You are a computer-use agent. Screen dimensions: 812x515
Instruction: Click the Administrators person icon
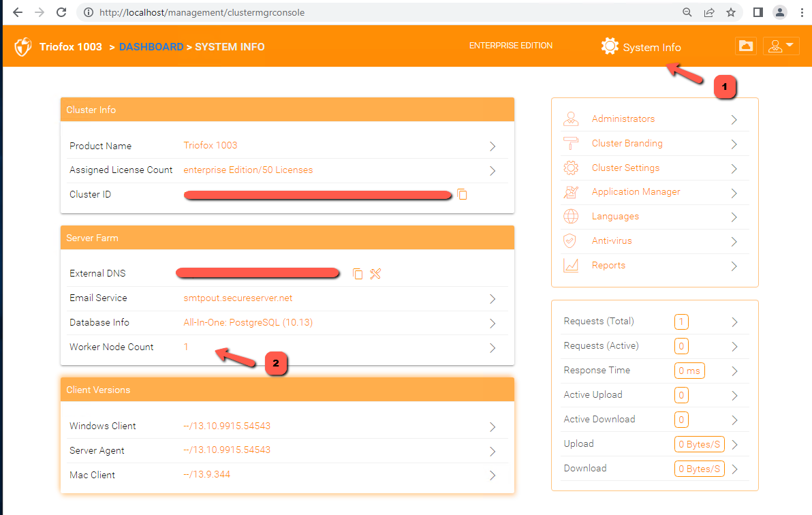click(571, 119)
